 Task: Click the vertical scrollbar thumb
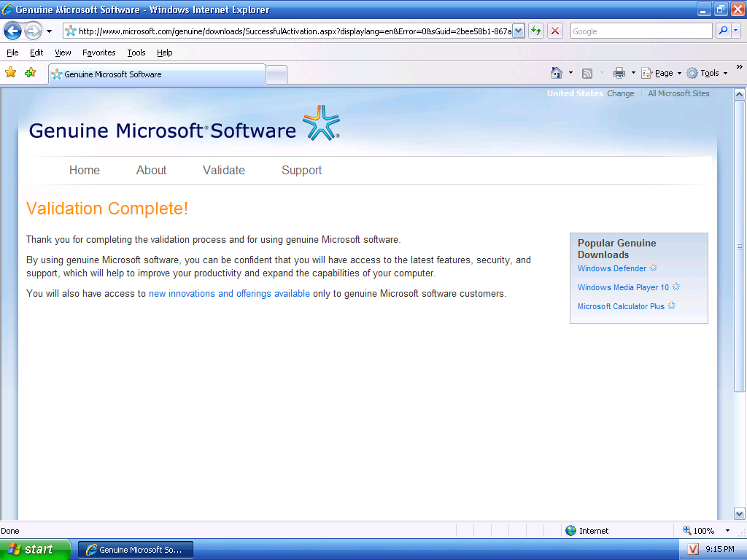740,246
